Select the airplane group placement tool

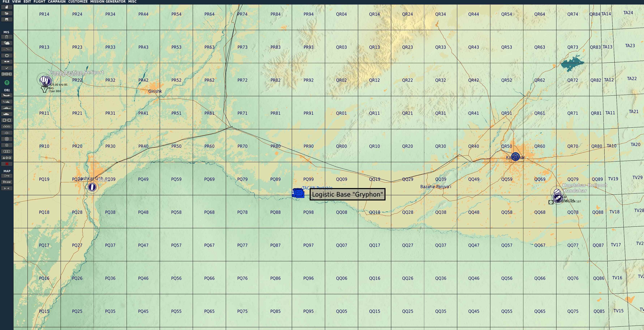pos(7,95)
